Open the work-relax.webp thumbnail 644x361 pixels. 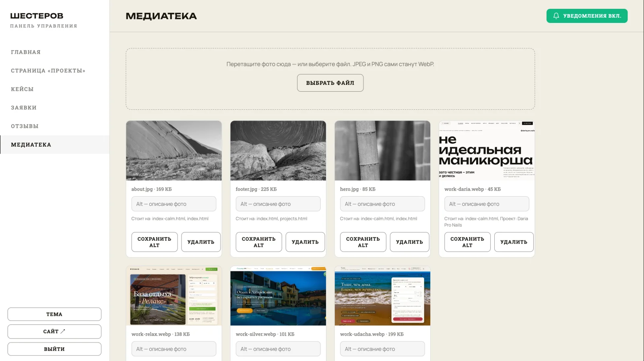coord(174,296)
